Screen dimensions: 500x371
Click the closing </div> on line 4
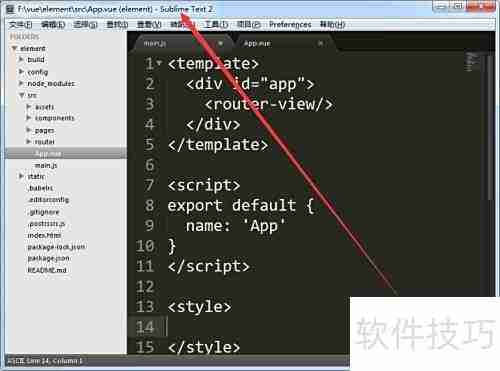(213, 124)
